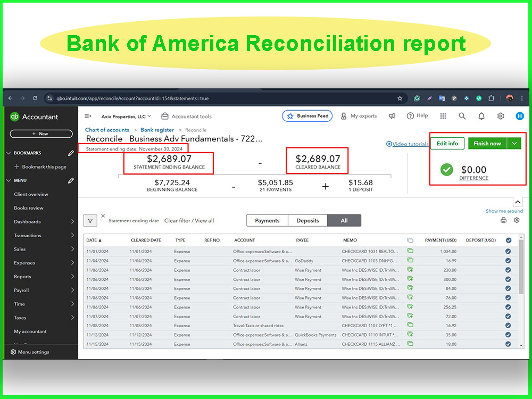Viewport: 532px width, 399px height.
Task: Select the All tab
Action: click(344, 221)
